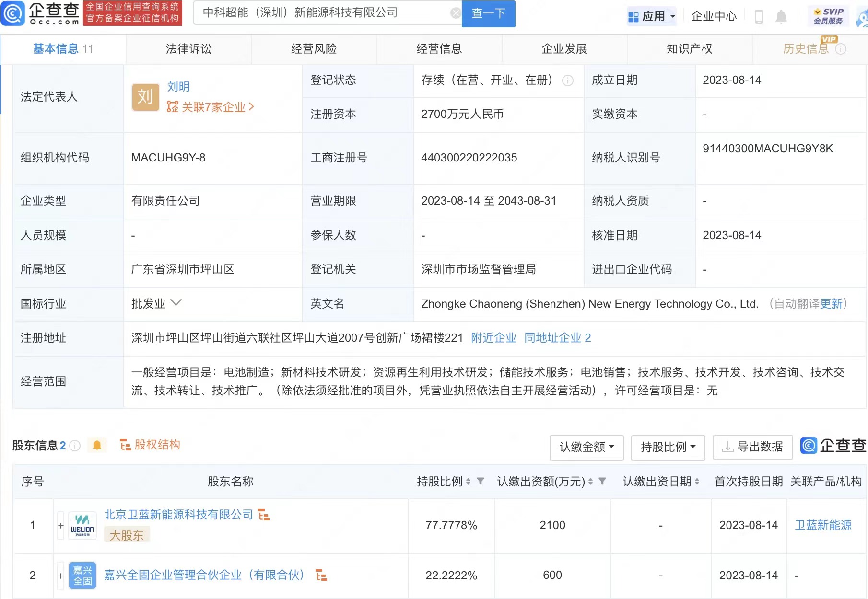
Task: Open 北京卫蓝新能源科技有限公司 shareholder link
Action: point(178,515)
